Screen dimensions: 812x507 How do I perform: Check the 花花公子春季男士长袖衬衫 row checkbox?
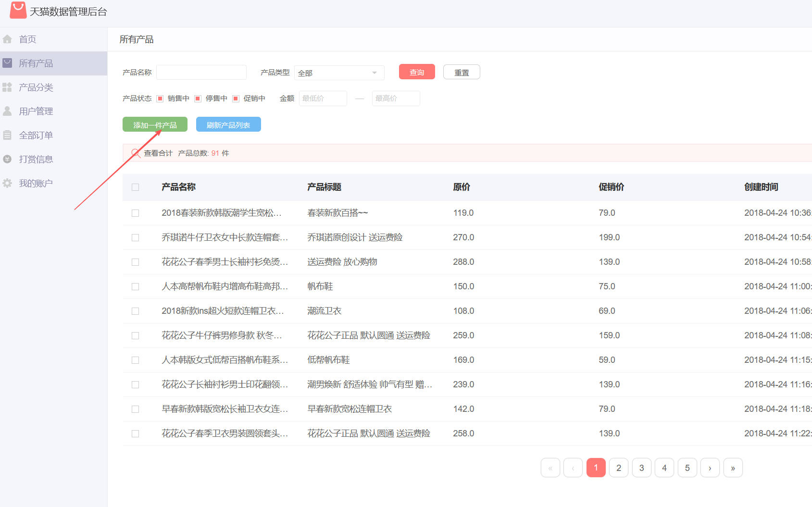(136, 262)
